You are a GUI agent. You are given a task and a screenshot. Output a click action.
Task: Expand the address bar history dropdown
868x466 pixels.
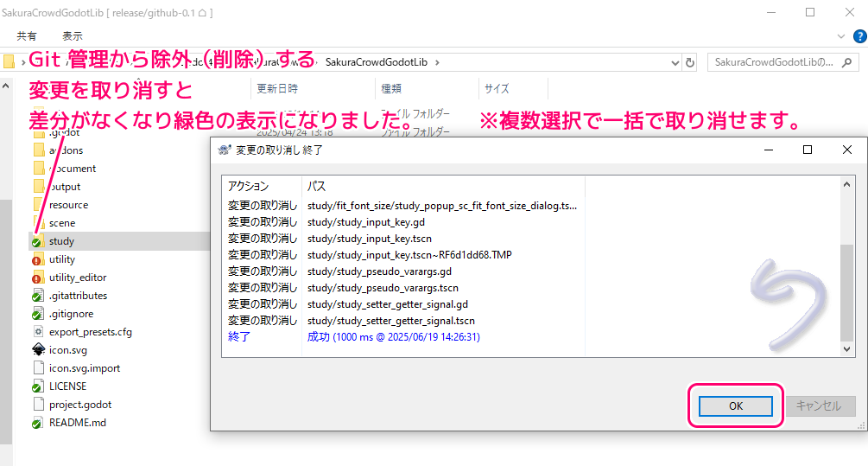click(675, 62)
